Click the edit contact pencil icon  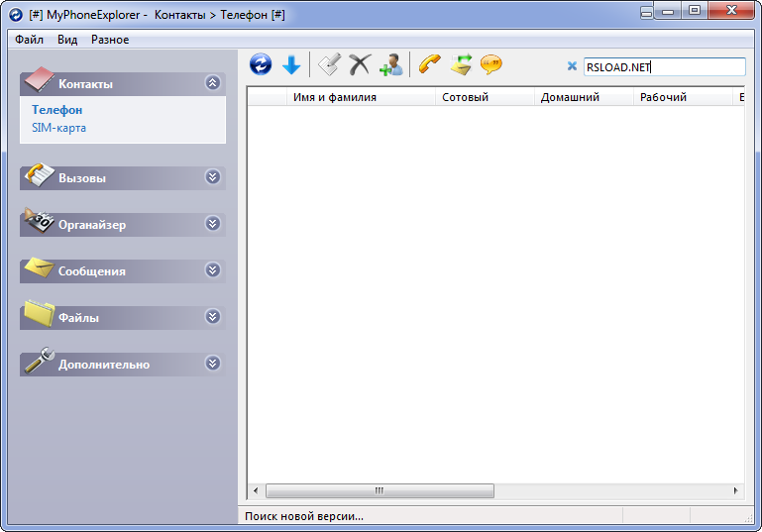click(329, 64)
